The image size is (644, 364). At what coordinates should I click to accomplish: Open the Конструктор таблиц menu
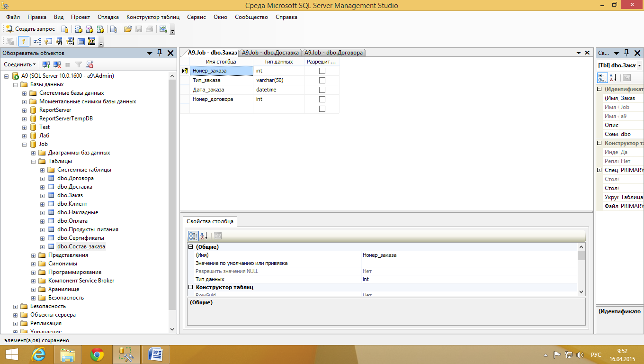point(153,17)
